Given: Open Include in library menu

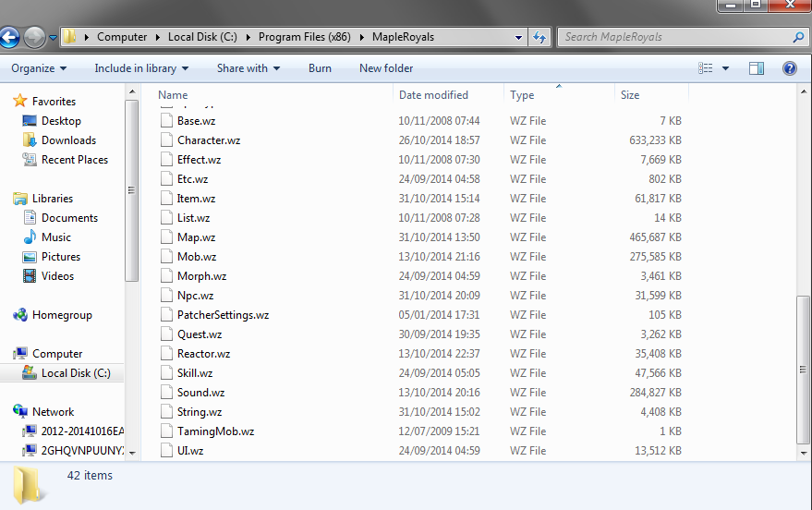Looking at the screenshot, I should coord(141,68).
